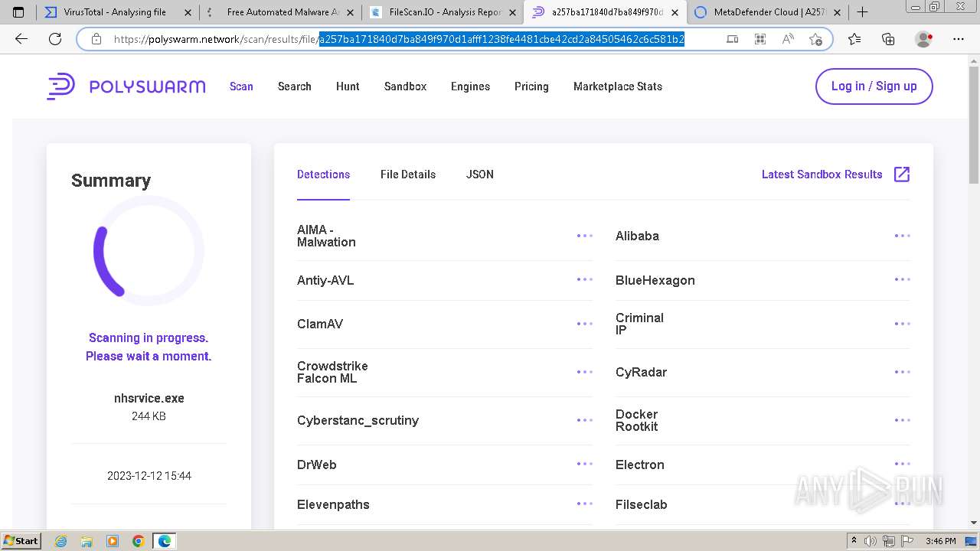Add this page to favorites star

[815, 39]
